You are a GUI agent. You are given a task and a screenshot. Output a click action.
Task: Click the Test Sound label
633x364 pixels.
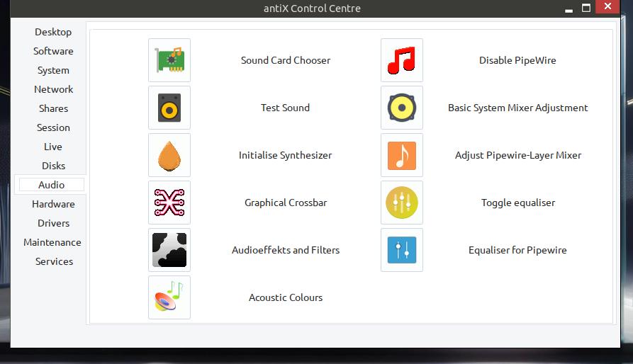coord(285,108)
